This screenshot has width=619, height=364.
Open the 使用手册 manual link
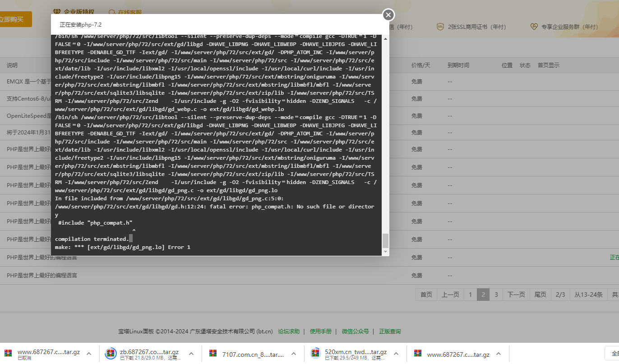[321, 332]
